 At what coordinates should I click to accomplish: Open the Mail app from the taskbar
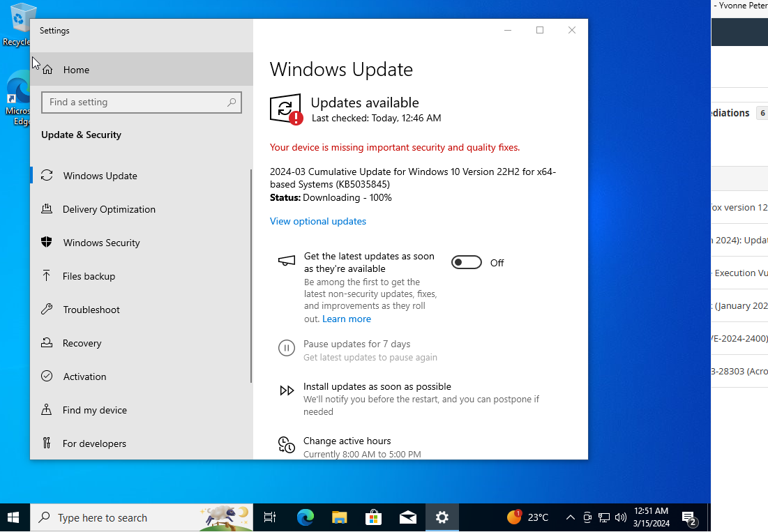click(x=408, y=517)
